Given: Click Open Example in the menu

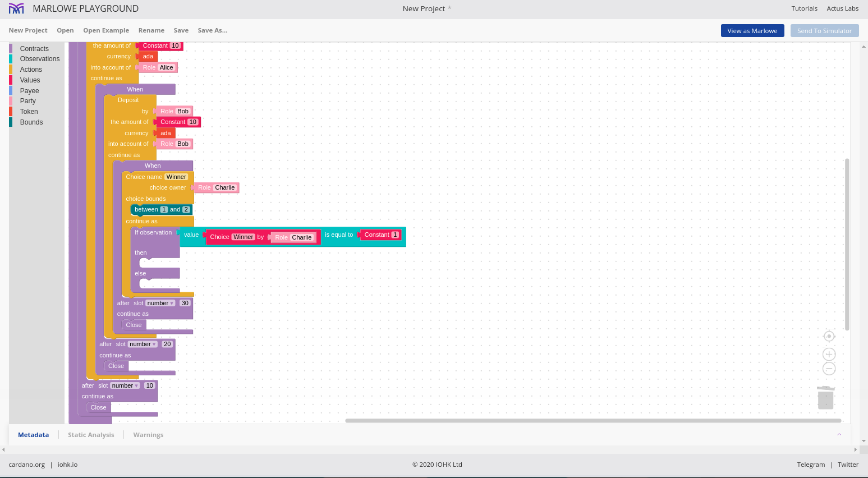Looking at the screenshot, I should [106, 30].
